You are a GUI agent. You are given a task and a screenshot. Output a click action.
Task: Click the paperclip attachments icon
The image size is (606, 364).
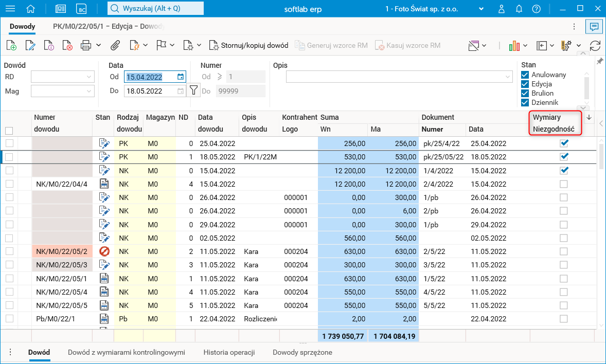coord(115,46)
